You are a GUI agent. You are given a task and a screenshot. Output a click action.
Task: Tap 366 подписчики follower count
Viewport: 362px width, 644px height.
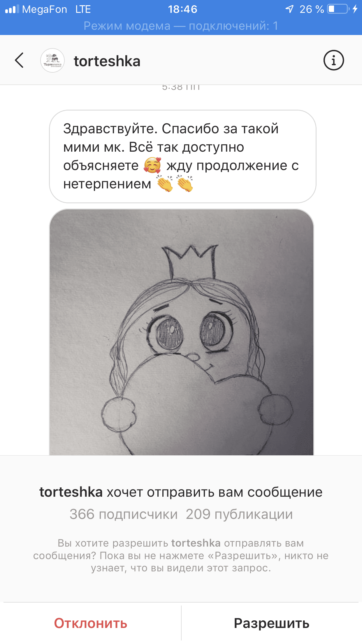pos(124,514)
